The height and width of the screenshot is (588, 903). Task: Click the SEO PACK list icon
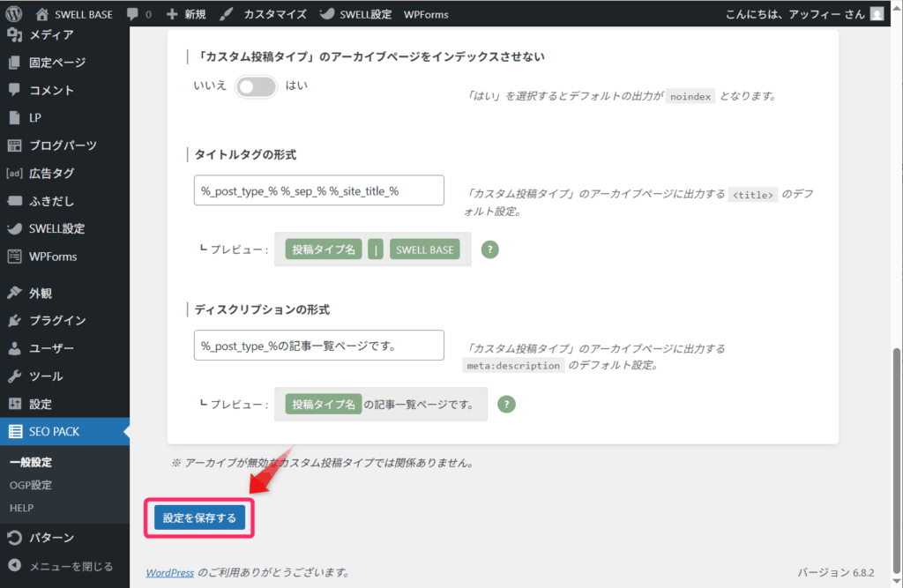click(x=16, y=431)
